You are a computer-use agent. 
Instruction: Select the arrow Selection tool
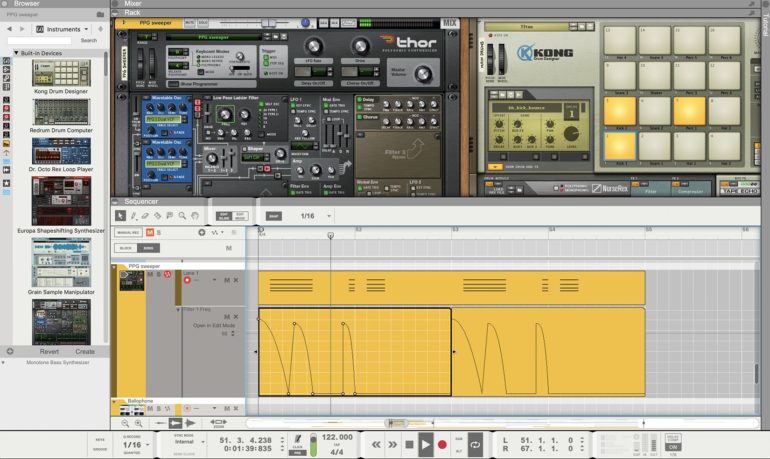pos(120,215)
